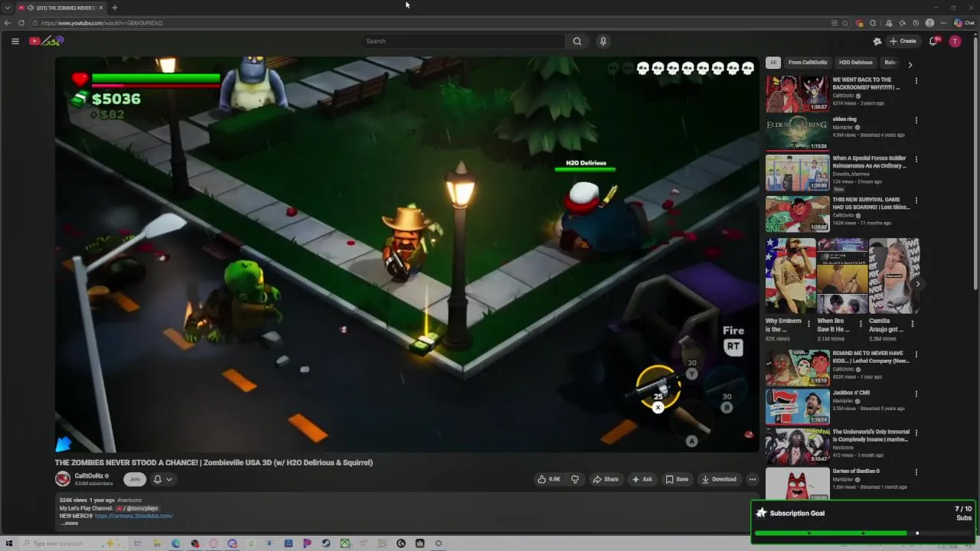Screen dimensions: 980x551
Task: Start voice search with the microphone
Action: 603,41
